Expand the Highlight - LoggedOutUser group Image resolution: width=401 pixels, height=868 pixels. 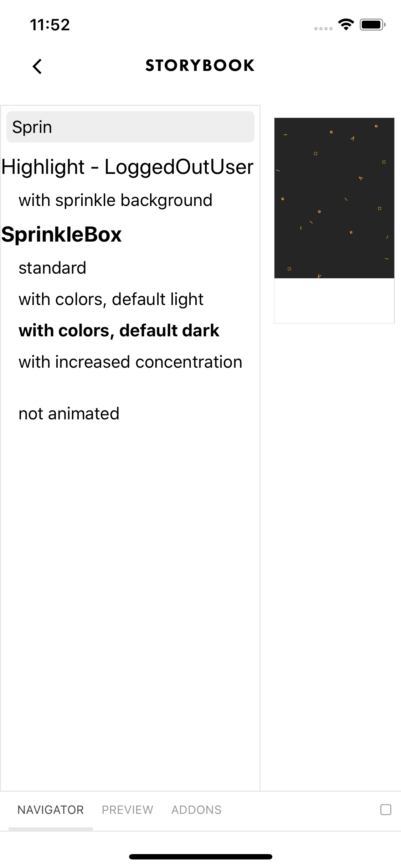click(x=127, y=167)
